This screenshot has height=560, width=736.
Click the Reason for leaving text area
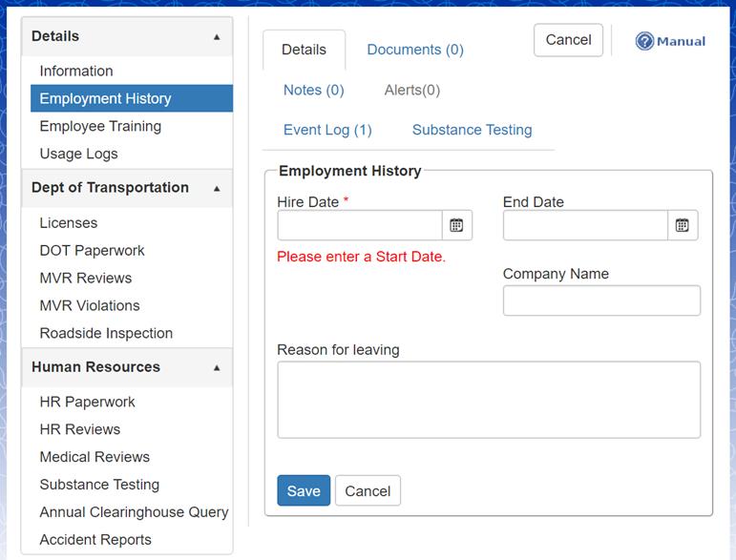click(488, 399)
